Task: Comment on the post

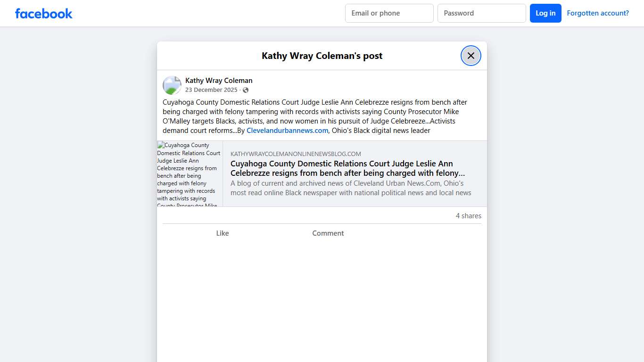Action: coord(328,233)
